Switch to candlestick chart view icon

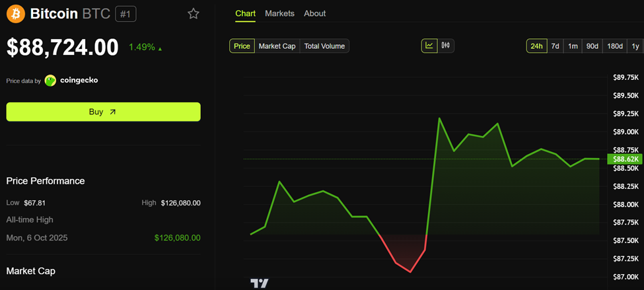point(446,46)
